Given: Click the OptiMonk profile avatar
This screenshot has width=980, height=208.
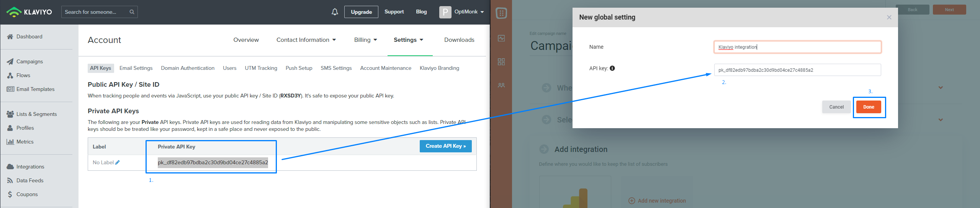Looking at the screenshot, I should pos(445,12).
